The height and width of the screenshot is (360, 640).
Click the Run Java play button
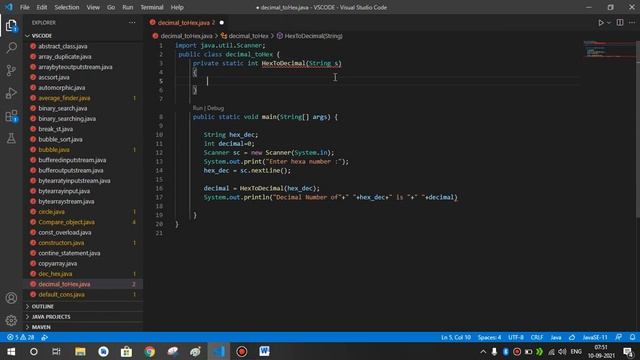tap(601, 23)
